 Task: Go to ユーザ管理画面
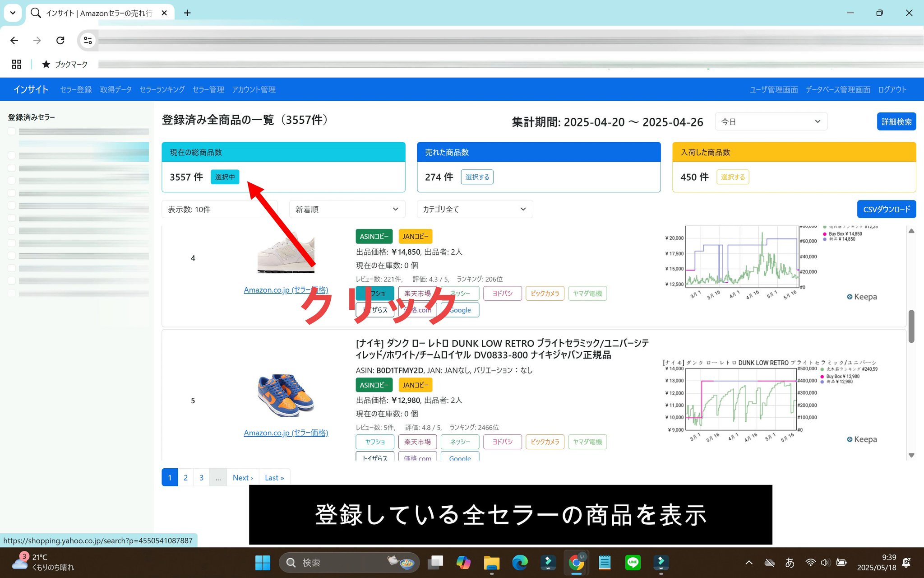click(774, 89)
